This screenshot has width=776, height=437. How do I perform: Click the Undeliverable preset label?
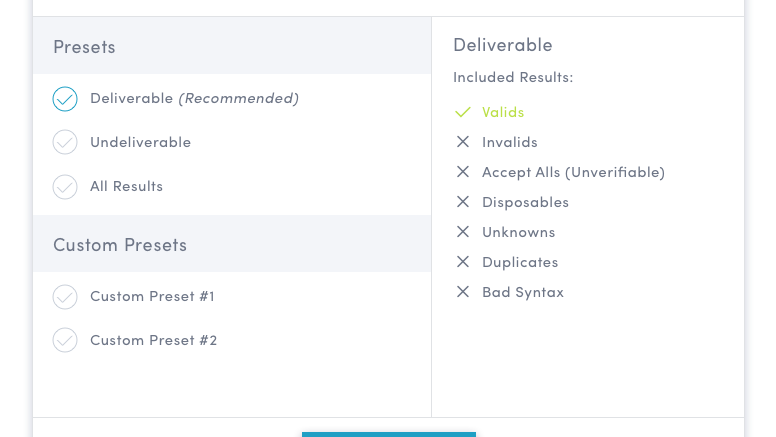coord(140,142)
